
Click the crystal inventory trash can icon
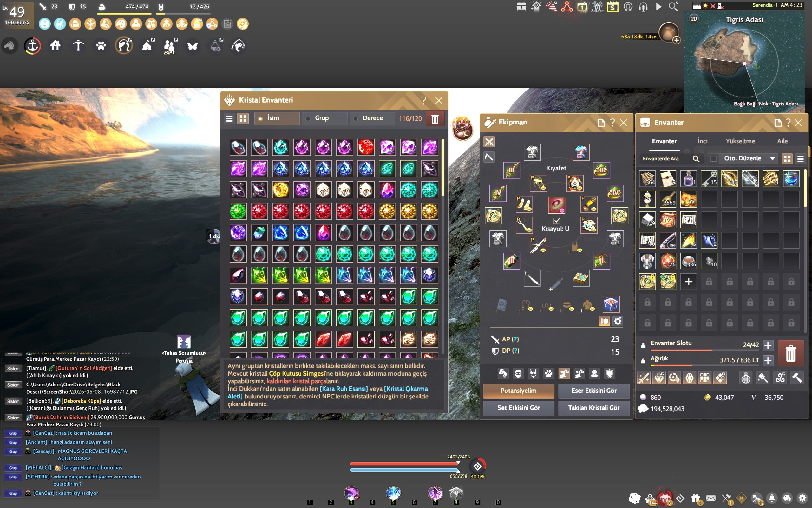tap(435, 119)
